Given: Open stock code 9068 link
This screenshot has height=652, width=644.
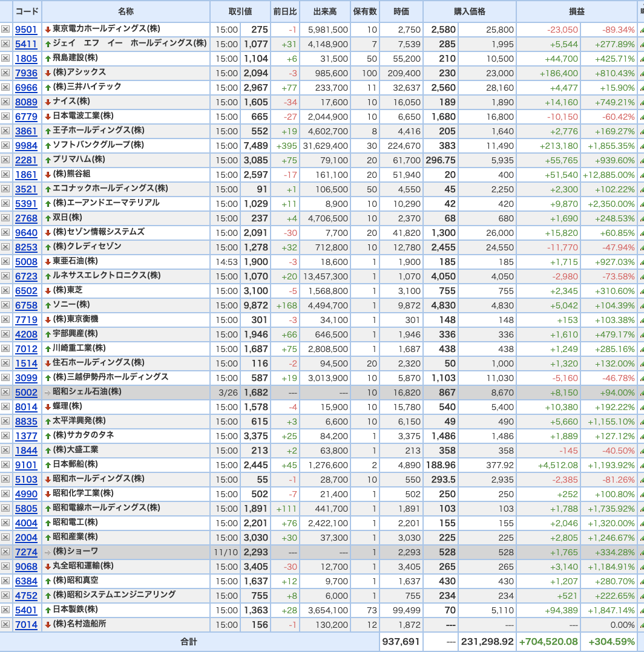Looking at the screenshot, I should 26,567.
